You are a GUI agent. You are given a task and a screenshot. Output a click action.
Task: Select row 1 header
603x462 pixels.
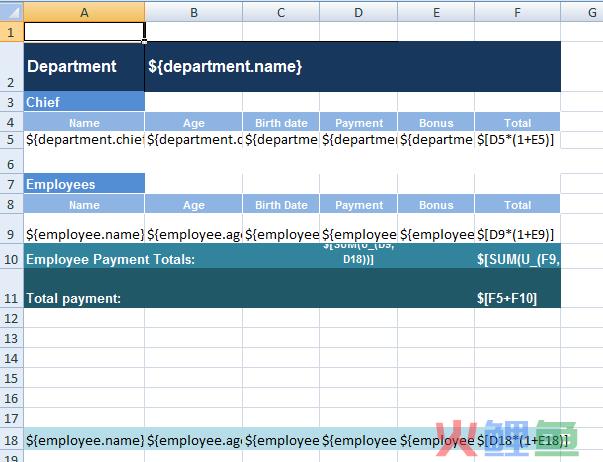click(x=12, y=32)
